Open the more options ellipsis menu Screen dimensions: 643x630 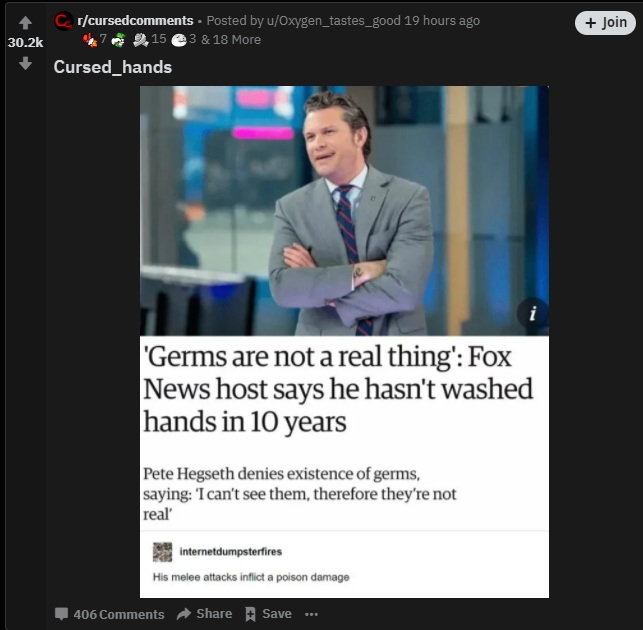pos(311,614)
